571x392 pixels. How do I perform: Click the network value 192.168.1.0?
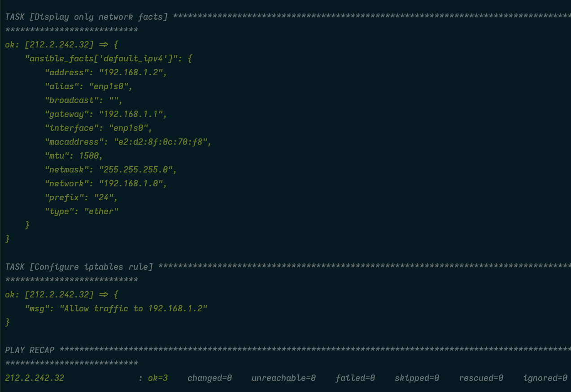[133, 184]
